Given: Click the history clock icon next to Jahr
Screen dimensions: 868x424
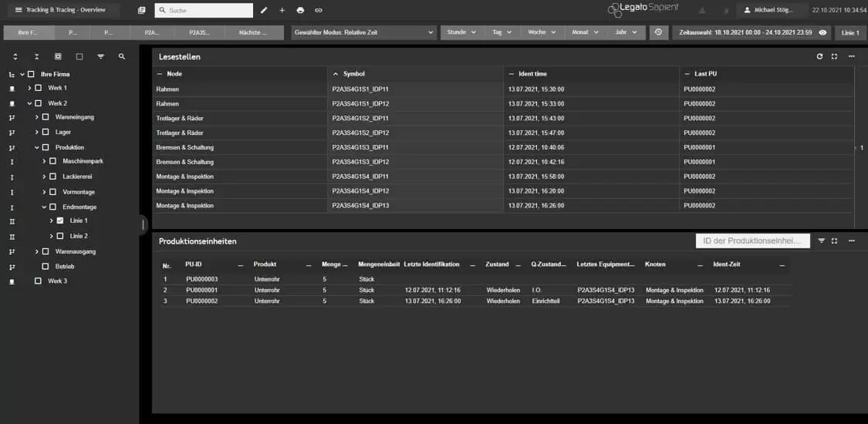Looking at the screenshot, I should pos(658,32).
